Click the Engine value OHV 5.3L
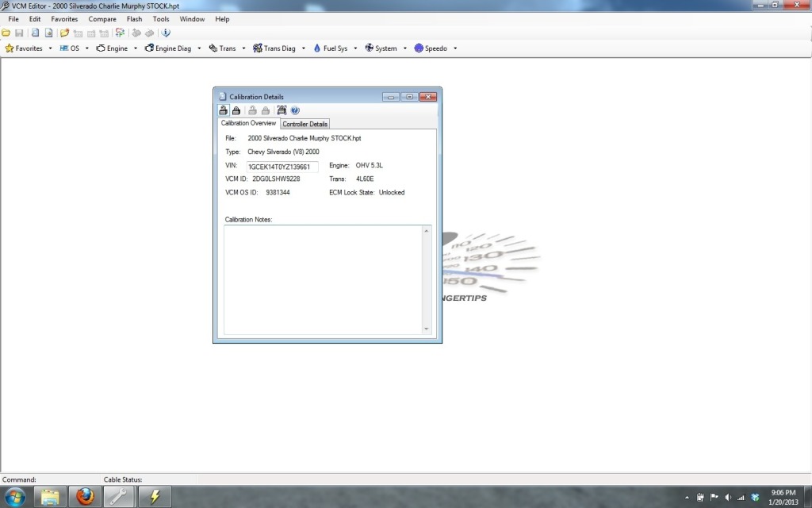This screenshot has width=812, height=508. coord(370,165)
